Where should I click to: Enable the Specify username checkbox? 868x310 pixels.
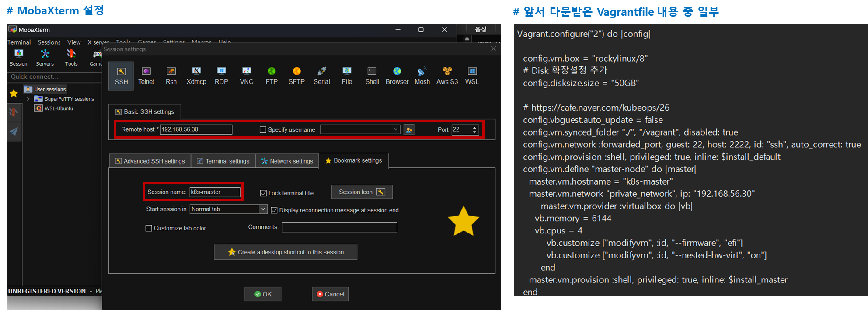[x=263, y=130]
